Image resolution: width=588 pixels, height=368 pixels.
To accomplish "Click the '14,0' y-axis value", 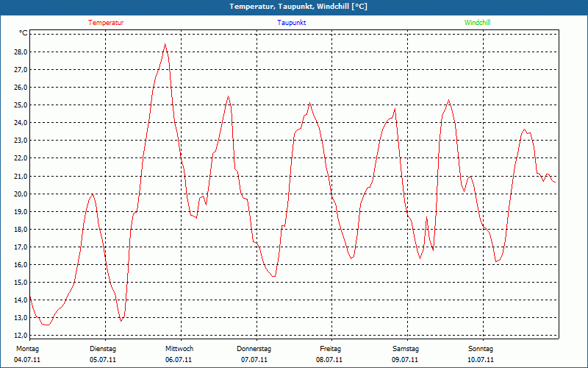I will coord(21,300).
